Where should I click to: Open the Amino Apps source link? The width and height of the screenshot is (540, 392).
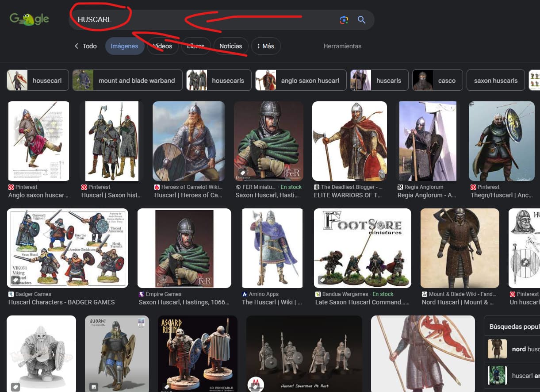point(264,294)
